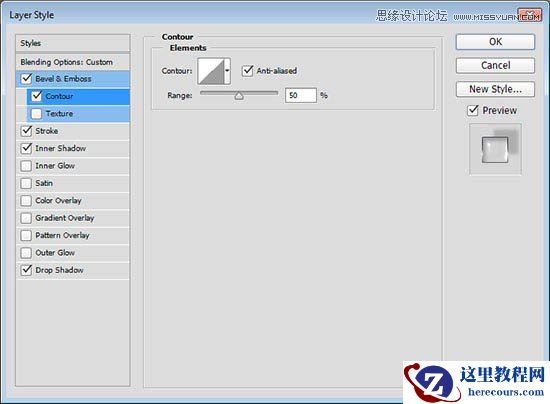Click the OK button
This screenshot has width=550, height=404.
coord(495,42)
